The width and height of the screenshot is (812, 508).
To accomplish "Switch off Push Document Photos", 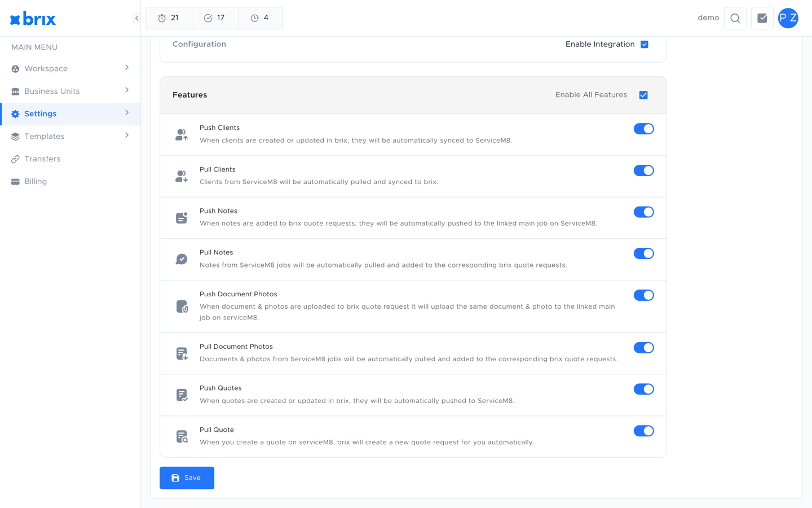I will (x=643, y=295).
